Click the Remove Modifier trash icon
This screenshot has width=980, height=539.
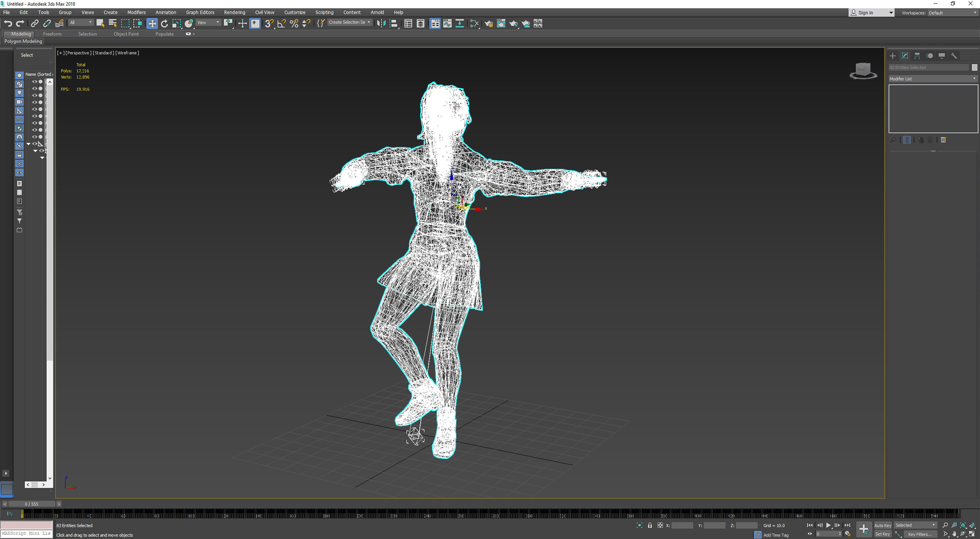pyautogui.click(x=930, y=140)
